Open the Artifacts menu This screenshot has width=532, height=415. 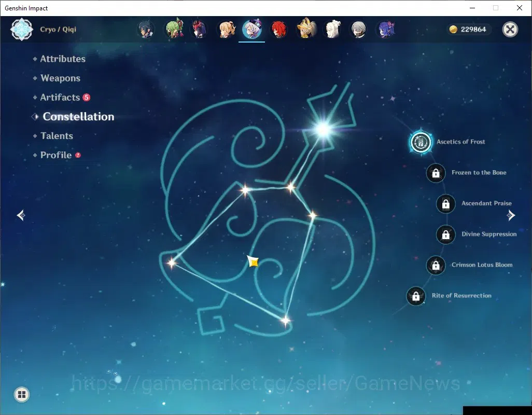pos(60,98)
